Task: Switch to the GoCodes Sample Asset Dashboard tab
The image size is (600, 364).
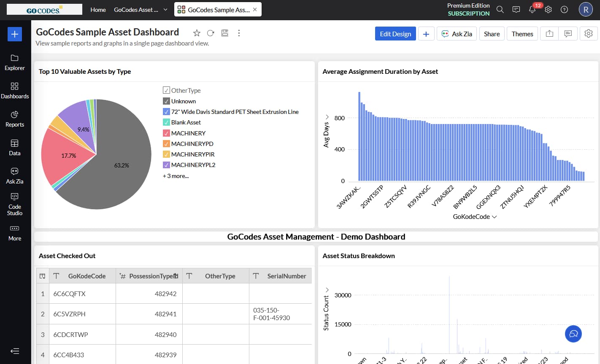Action: (x=217, y=8)
